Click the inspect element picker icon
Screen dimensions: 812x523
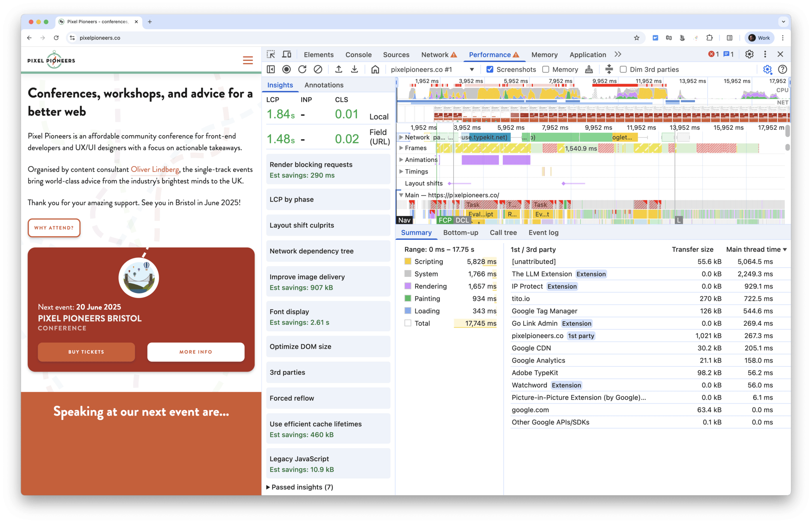[271, 55]
